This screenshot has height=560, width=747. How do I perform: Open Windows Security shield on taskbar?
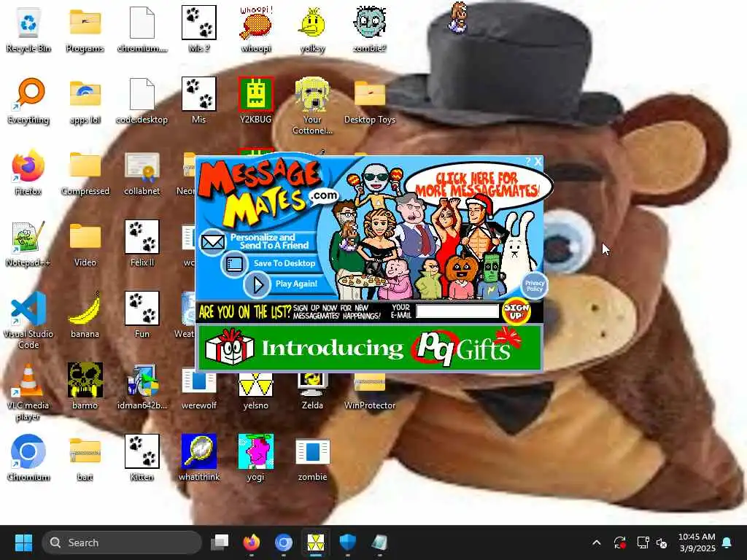[x=348, y=542]
